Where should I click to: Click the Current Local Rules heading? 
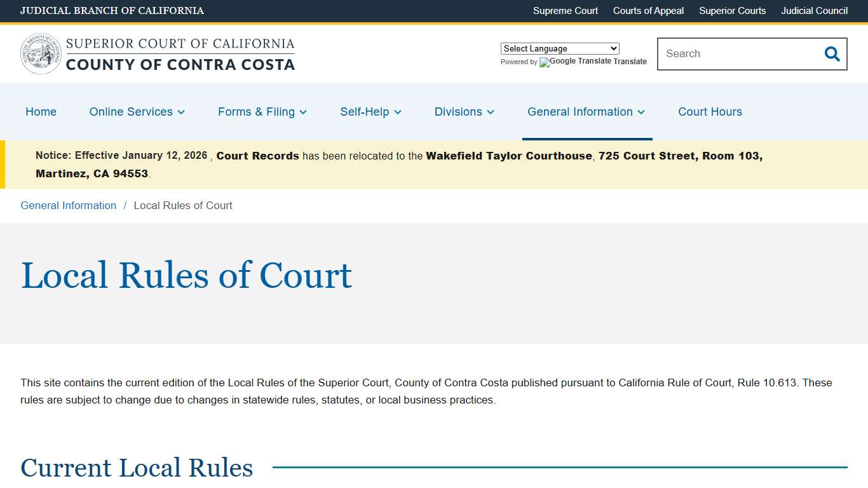click(136, 468)
